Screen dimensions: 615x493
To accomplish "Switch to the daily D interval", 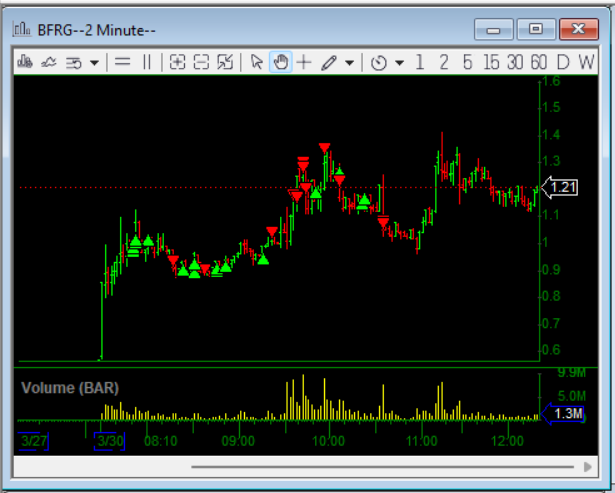I will tap(563, 62).
